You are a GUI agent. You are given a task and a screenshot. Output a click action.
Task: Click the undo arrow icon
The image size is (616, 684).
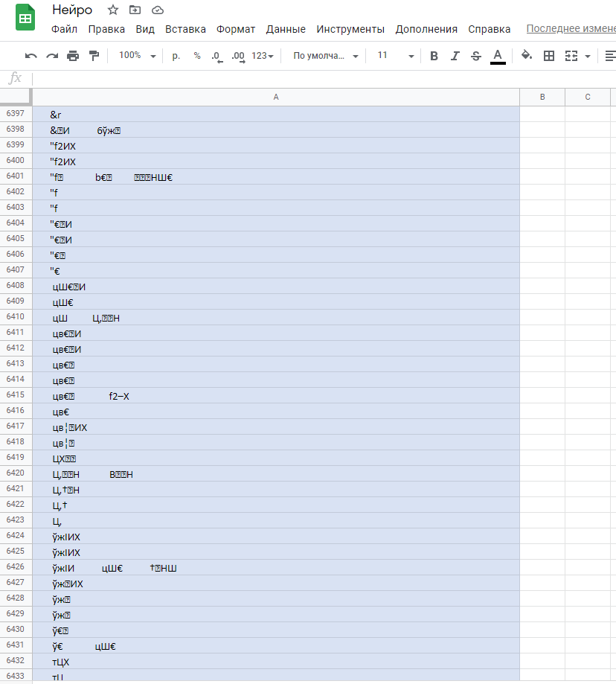click(x=31, y=56)
